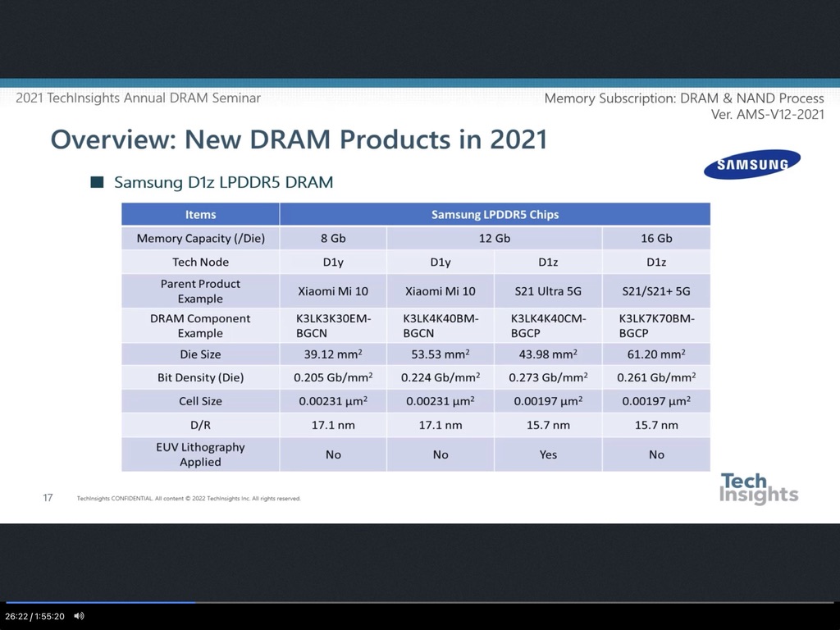Click the 61.20 mm² die size cell
Viewport: 840px width, 630px height.
656,354
